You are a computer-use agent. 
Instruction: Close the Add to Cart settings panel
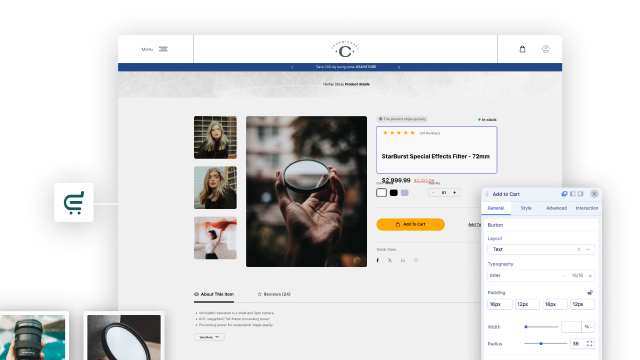pos(594,194)
